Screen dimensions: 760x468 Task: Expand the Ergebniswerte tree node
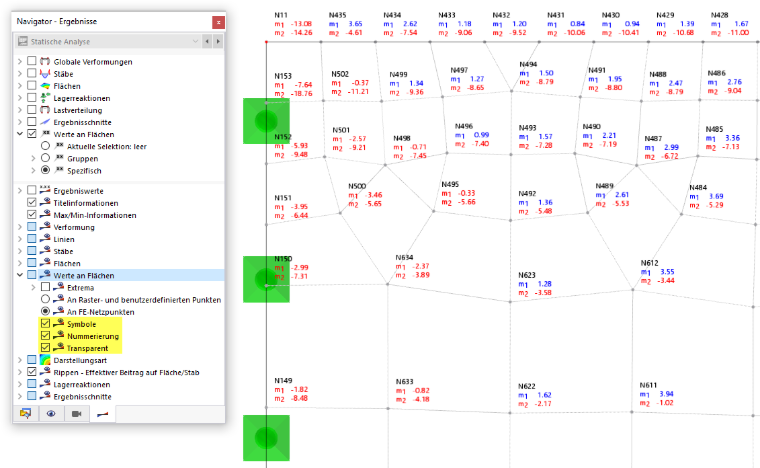point(20,191)
